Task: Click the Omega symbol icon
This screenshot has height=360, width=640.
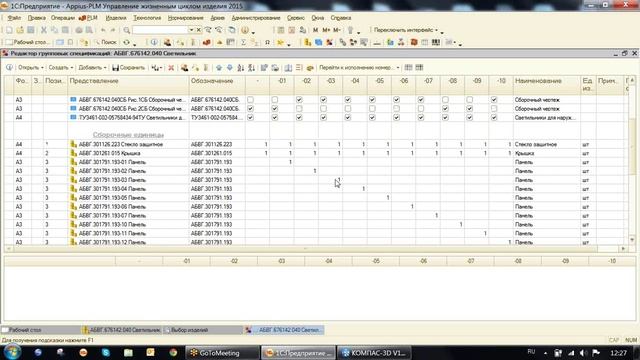Action: (x=267, y=42)
